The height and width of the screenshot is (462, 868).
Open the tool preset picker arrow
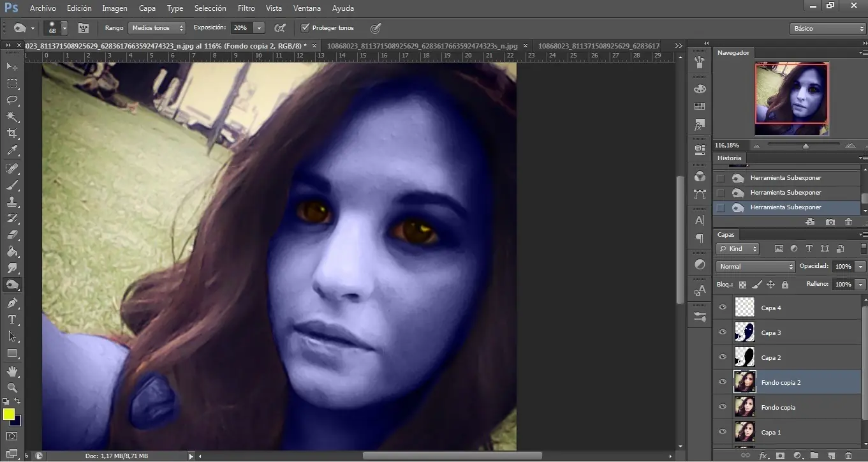point(33,28)
